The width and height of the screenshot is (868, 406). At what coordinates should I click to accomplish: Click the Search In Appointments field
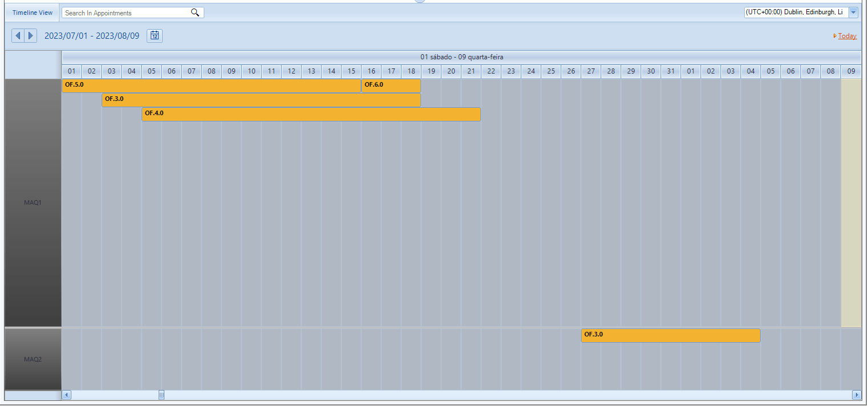126,12
